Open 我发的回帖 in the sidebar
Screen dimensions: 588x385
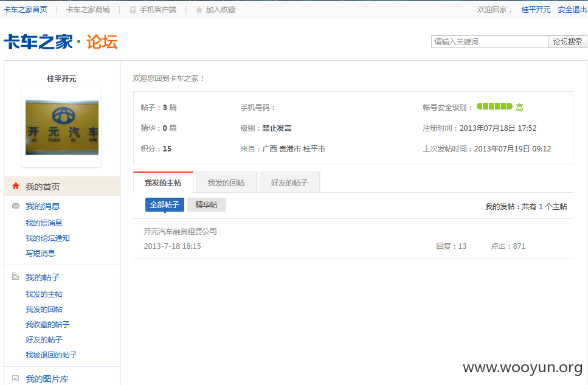tap(44, 310)
